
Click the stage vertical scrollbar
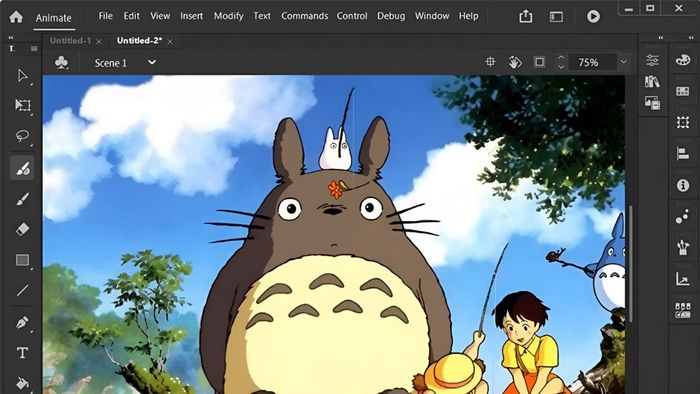click(631, 263)
